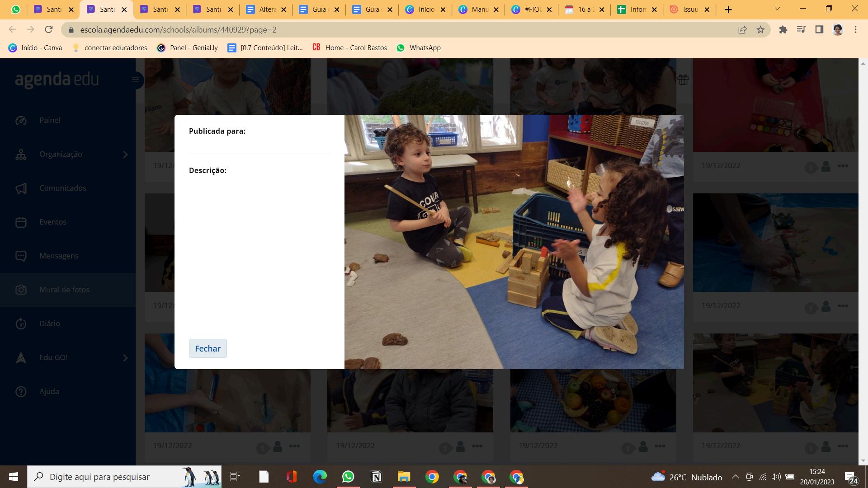Click the Diário sidebar icon
The image size is (868, 488).
click(x=21, y=324)
